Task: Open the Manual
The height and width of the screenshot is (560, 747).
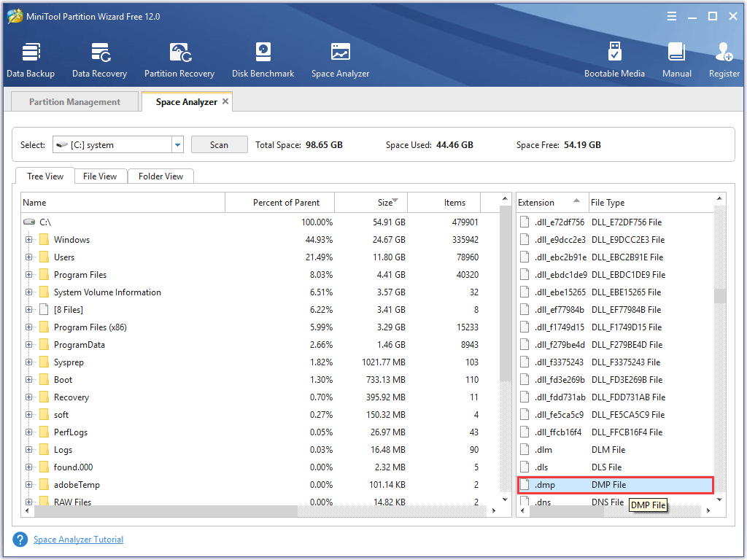Action: (x=677, y=60)
